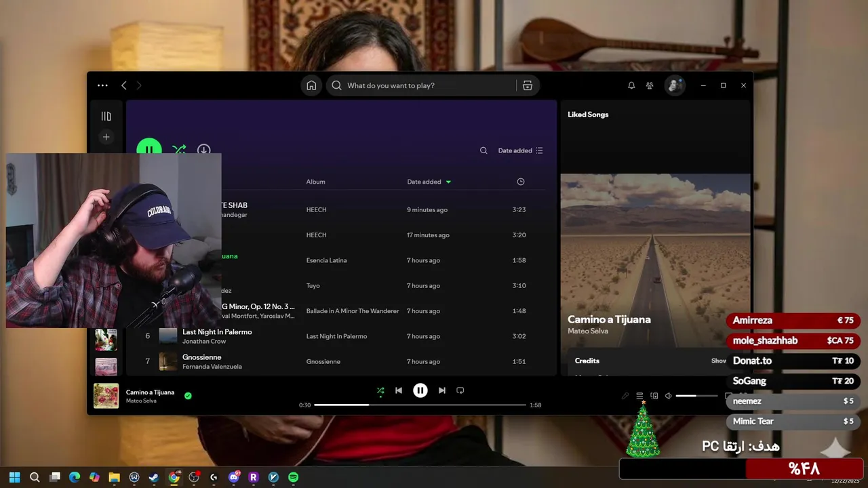The height and width of the screenshot is (488, 868).
Task: Create a playlist with the plus button
Action: click(x=106, y=137)
